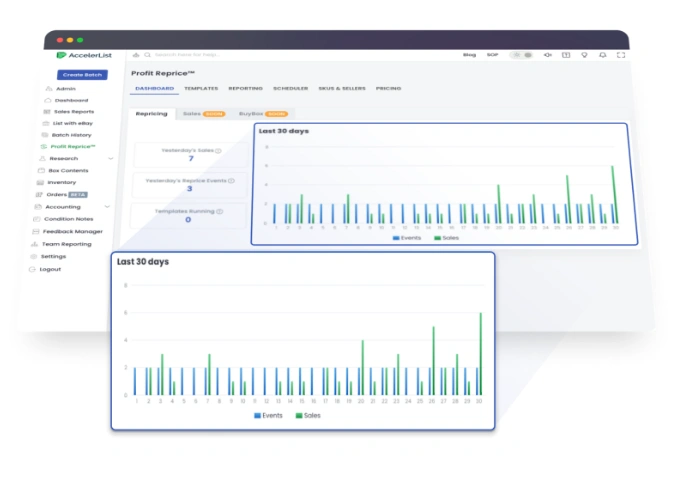The width and height of the screenshot is (677, 480).
Task: Switch to the Scheduler tab
Action: (291, 88)
